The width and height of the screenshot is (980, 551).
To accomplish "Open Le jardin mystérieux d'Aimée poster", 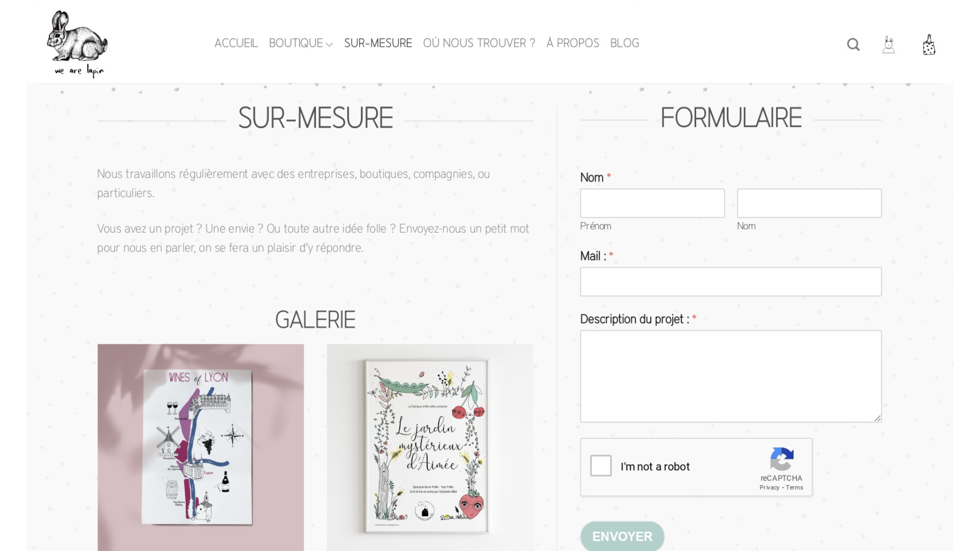I will 430,447.
